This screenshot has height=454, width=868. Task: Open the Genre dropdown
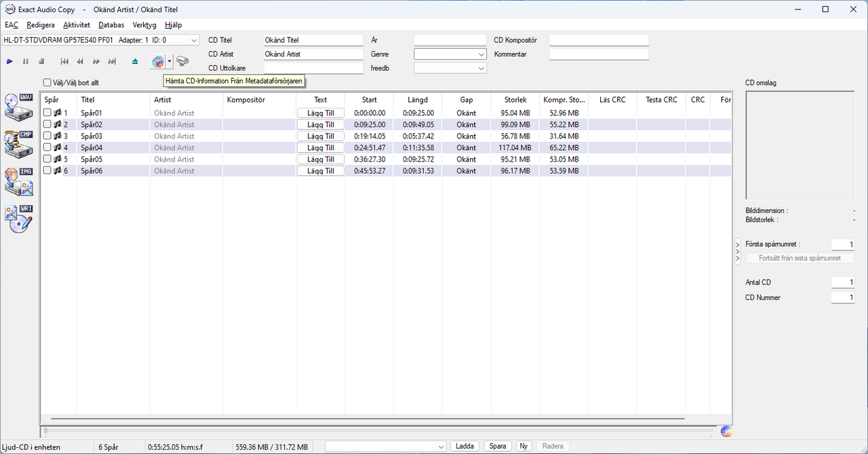coord(450,54)
